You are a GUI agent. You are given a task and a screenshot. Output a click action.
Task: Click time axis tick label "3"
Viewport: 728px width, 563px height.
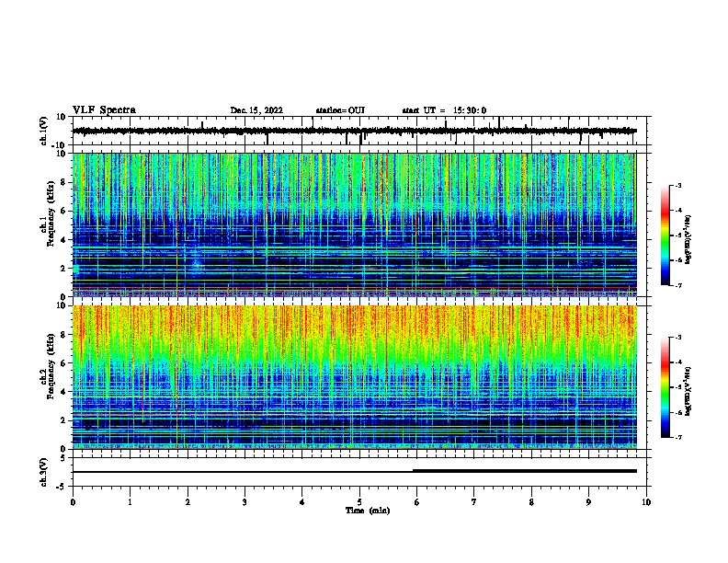[245, 502]
